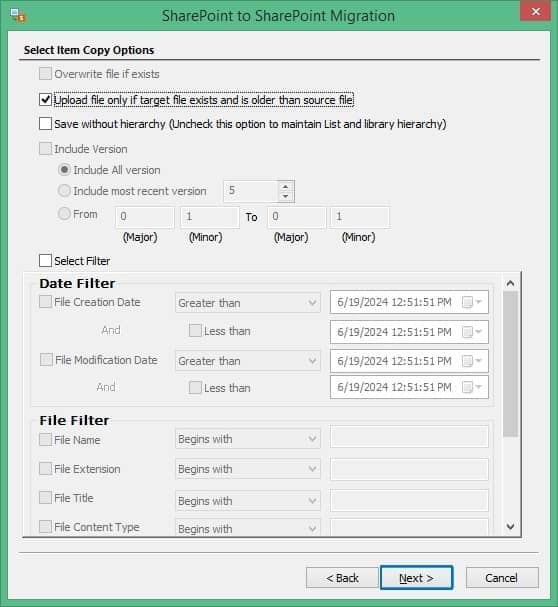Click the From Major version field
Screen dimensions: 558x607
(144, 217)
